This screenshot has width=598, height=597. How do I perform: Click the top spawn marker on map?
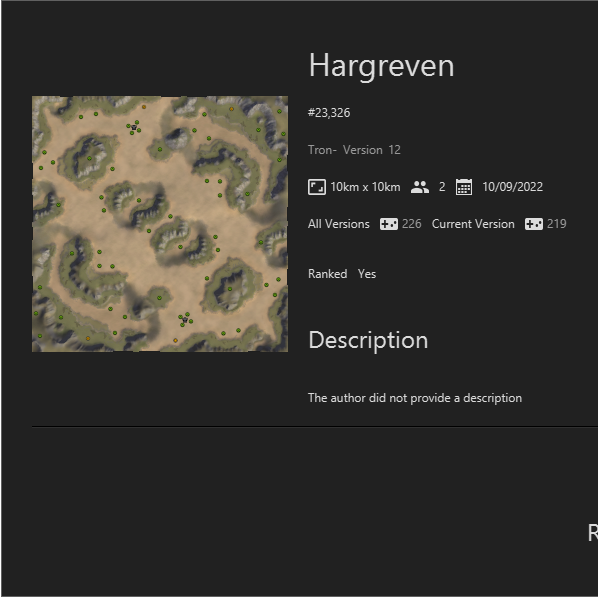coord(133,127)
